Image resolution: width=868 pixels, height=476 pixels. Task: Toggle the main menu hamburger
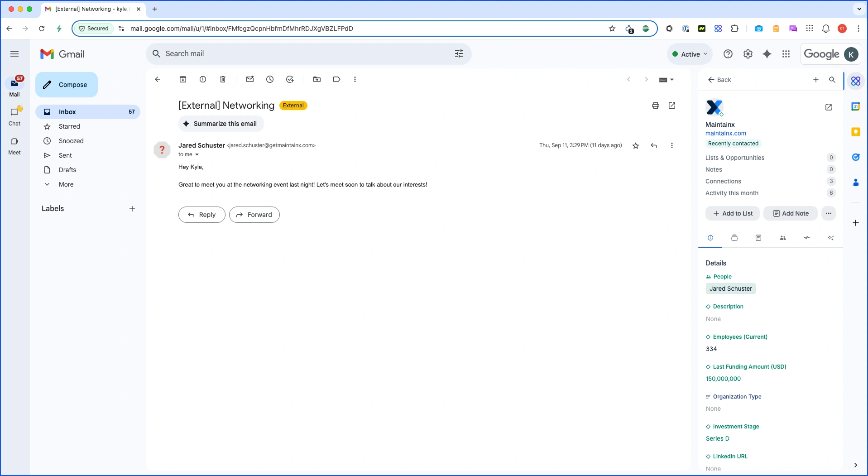point(14,54)
